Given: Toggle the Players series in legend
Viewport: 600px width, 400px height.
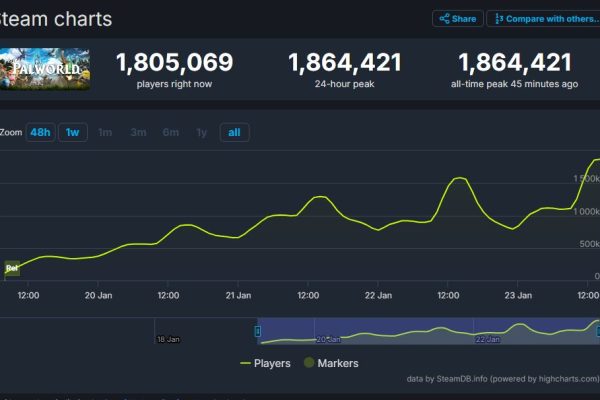Looking at the screenshot, I should [x=265, y=363].
